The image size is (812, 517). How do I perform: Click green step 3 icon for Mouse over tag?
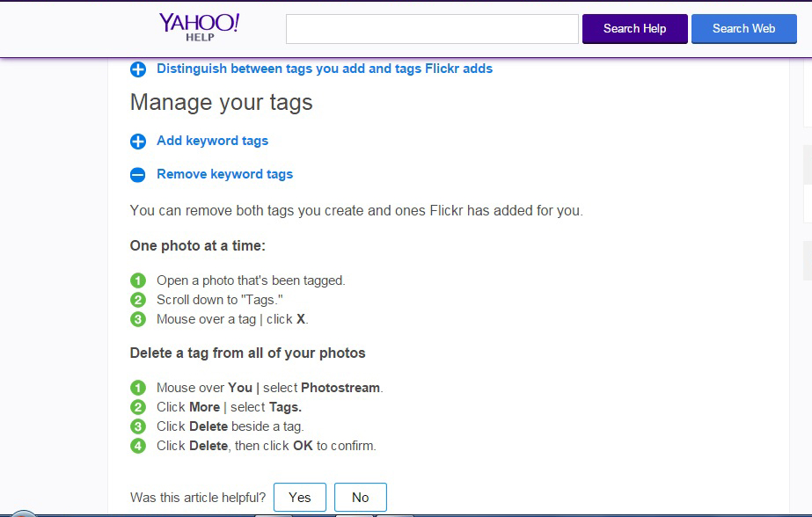138,319
